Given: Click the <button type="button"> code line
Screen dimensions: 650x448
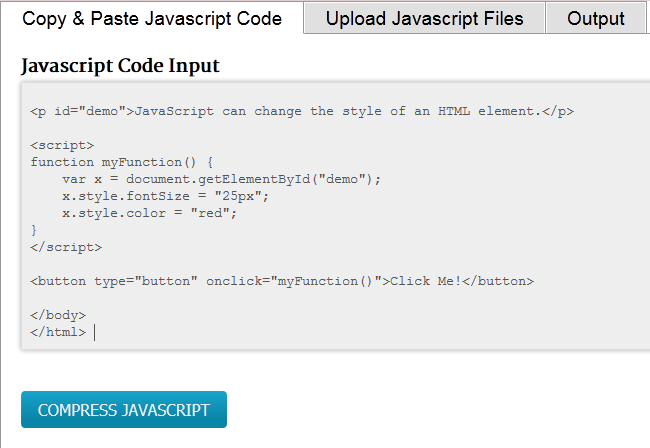Looking at the screenshot, I should click(282, 281).
